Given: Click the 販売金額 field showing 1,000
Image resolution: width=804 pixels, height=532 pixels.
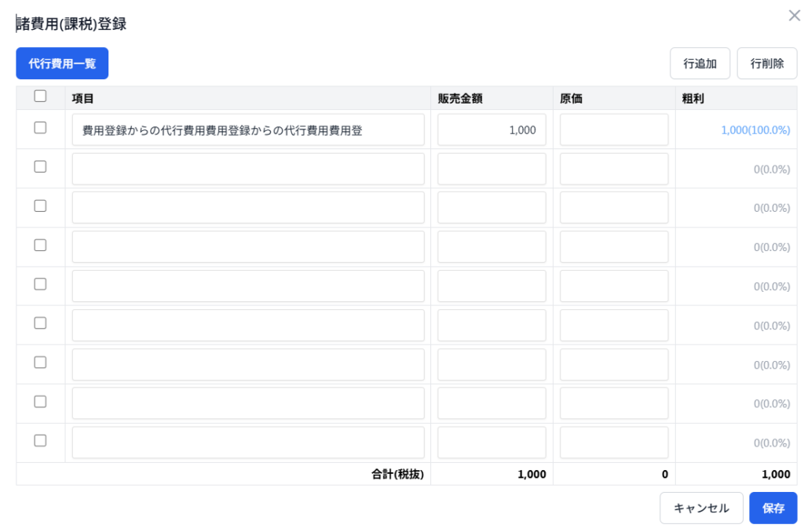Looking at the screenshot, I should coord(492,129).
